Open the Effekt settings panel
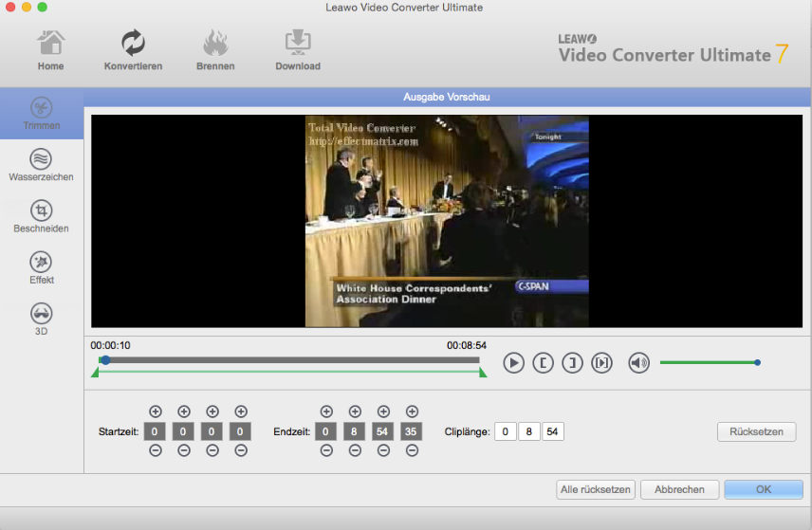This screenshot has width=812, height=530. click(x=42, y=267)
